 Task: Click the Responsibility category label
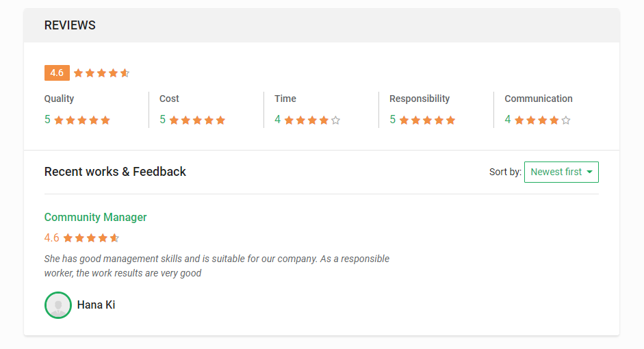click(x=420, y=99)
